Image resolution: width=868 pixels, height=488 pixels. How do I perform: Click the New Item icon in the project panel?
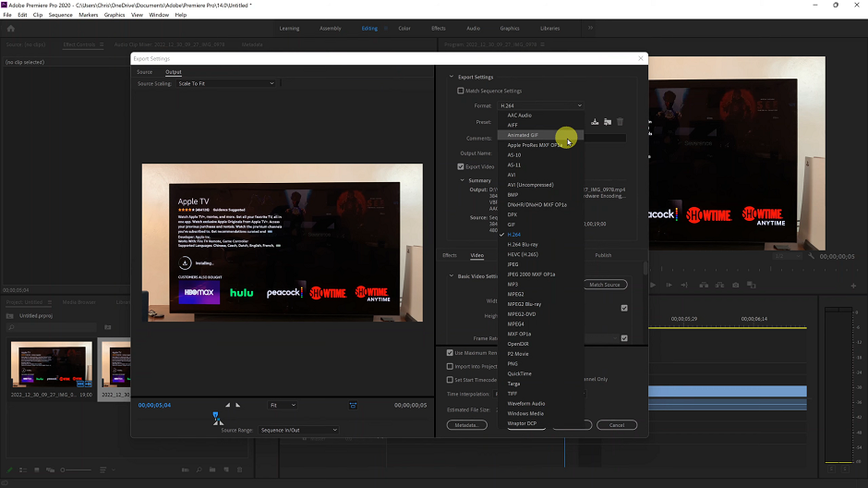pyautogui.click(x=226, y=470)
